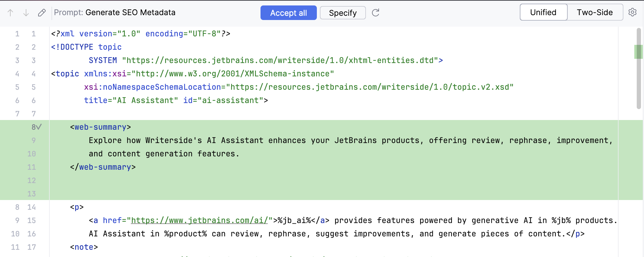This screenshot has height=257, width=644.
Task: Edit the prompt pencil icon
Action: click(x=42, y=13)
